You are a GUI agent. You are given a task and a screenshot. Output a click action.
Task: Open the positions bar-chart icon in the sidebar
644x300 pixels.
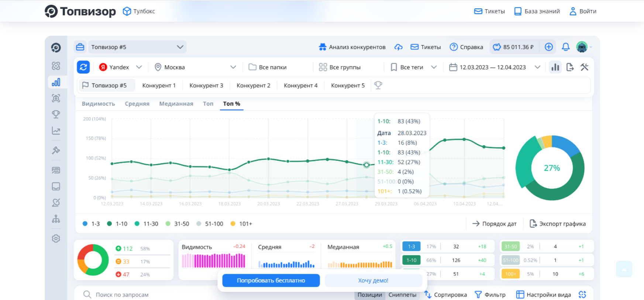56,82
